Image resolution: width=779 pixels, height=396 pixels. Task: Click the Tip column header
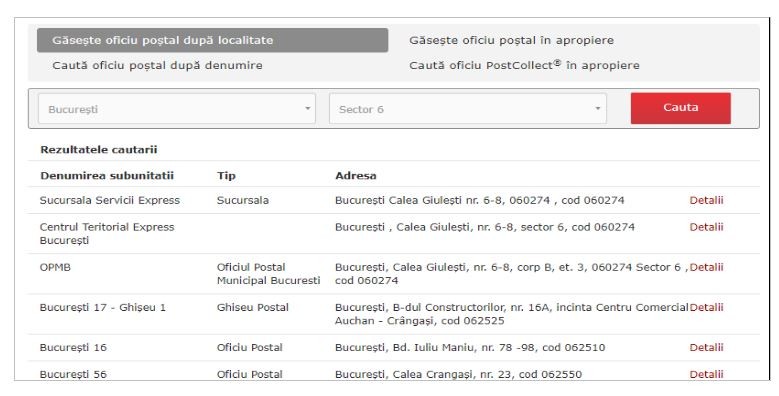coord(226,175)
